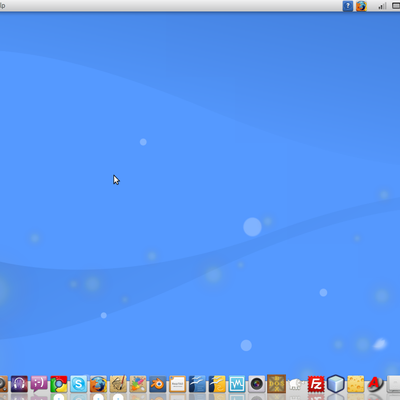Open the system monitor waveform icon

coord(237,384)
